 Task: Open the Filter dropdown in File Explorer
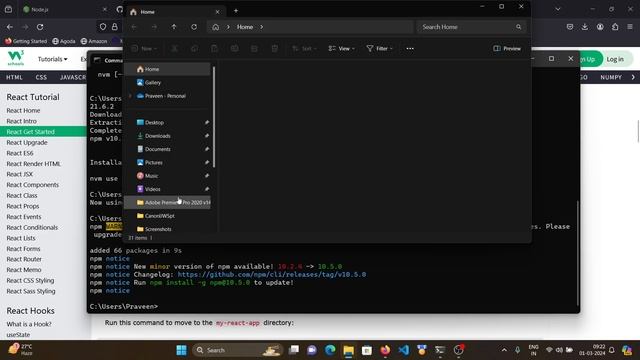pyautogui.click(x=379, y=49)
